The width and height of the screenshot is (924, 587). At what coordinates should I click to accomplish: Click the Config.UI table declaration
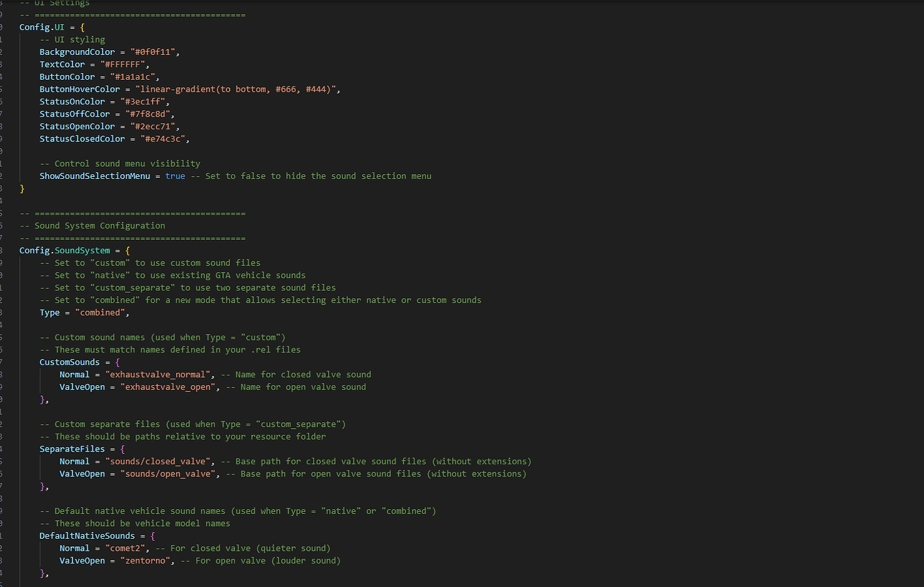pos(41,27)
